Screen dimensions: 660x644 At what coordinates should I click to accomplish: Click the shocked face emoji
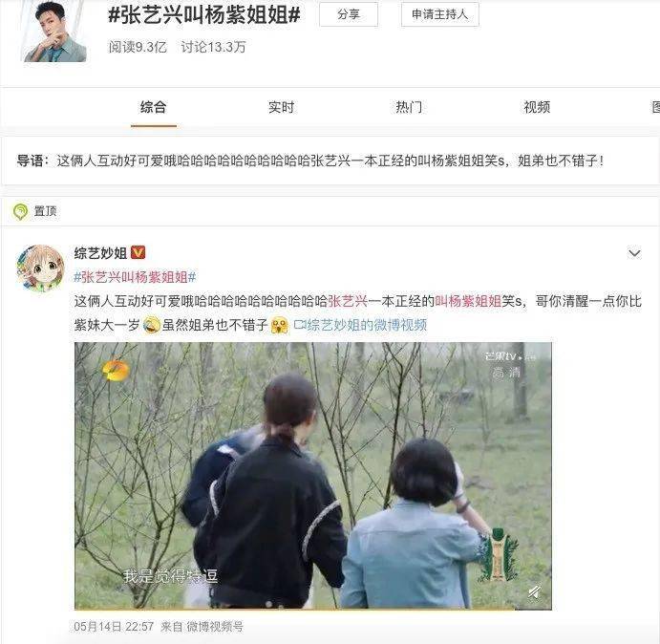[x=280, y=325]
